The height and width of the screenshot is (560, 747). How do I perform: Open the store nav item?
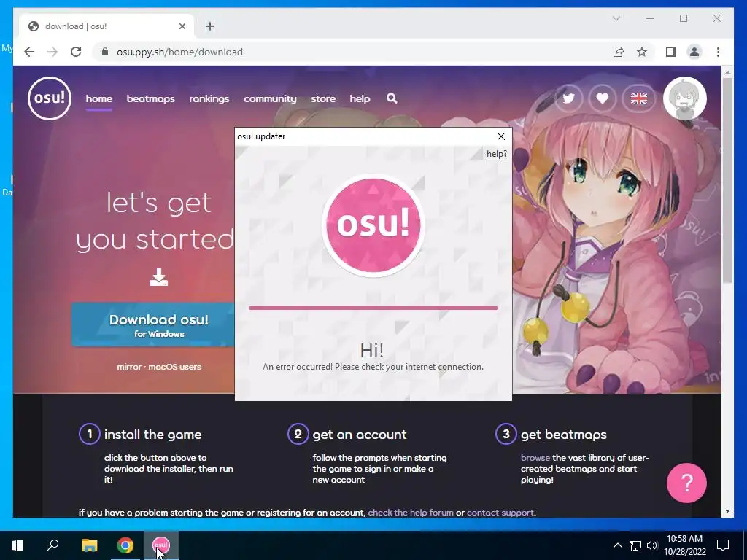(x=323, y=98)
